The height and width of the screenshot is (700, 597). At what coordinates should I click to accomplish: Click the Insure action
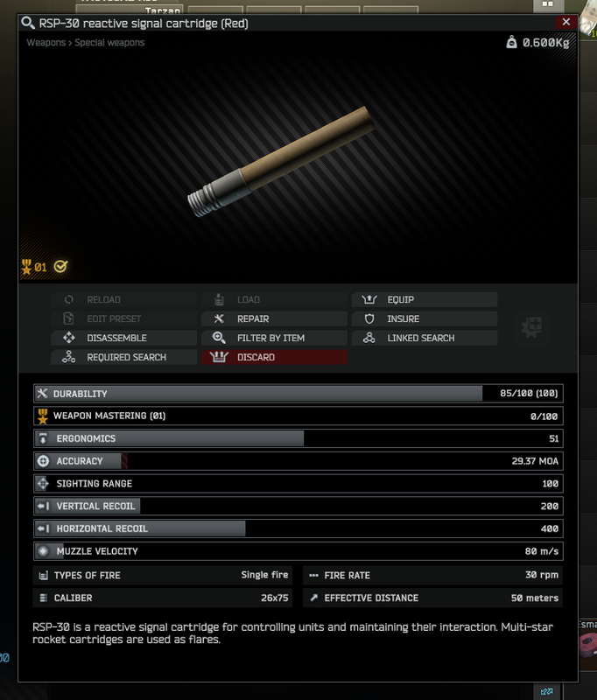(x=425, y=318)
